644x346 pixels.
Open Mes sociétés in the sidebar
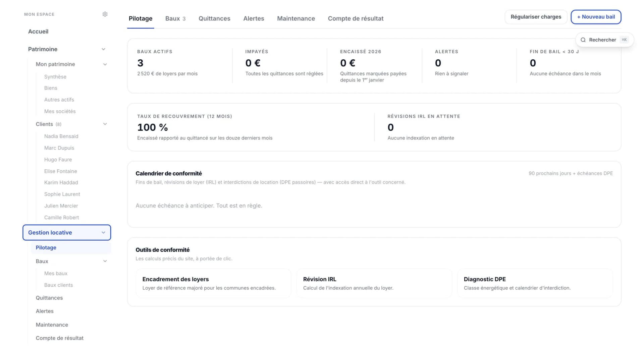click(60, 111)
